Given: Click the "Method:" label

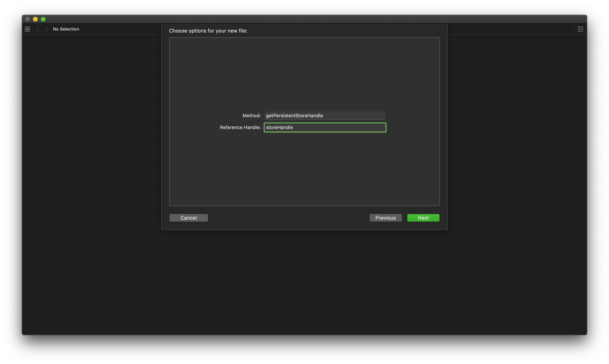Looking at the screenshot, I should (x=251, y=116).
